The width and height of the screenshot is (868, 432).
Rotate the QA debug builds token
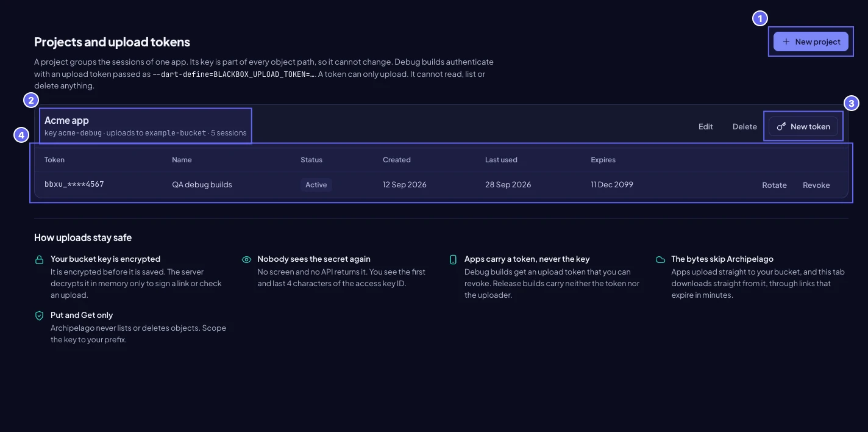coord(774,185)
